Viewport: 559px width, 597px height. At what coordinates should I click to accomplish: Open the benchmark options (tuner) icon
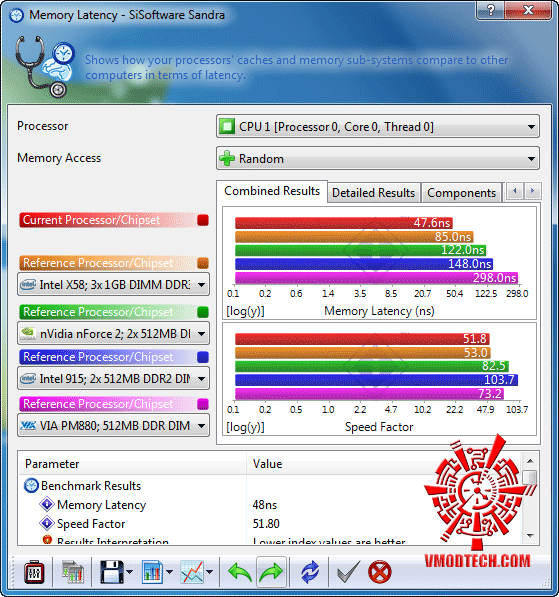pos(34,572)
